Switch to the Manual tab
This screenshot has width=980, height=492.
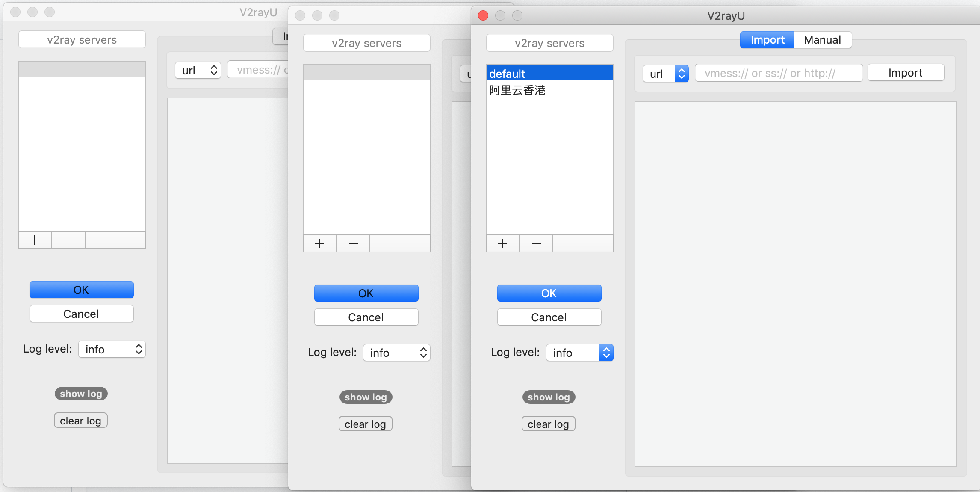pos(822,39)
